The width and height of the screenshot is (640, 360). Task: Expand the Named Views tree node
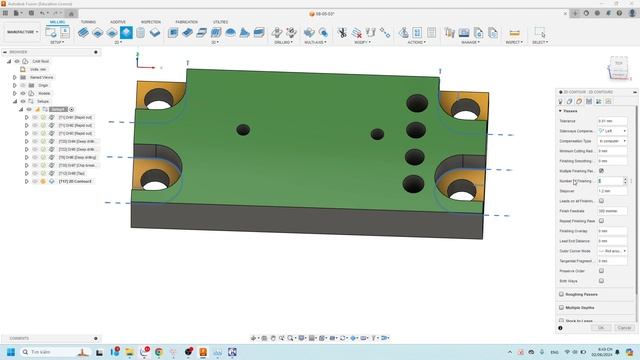point(15,77)
